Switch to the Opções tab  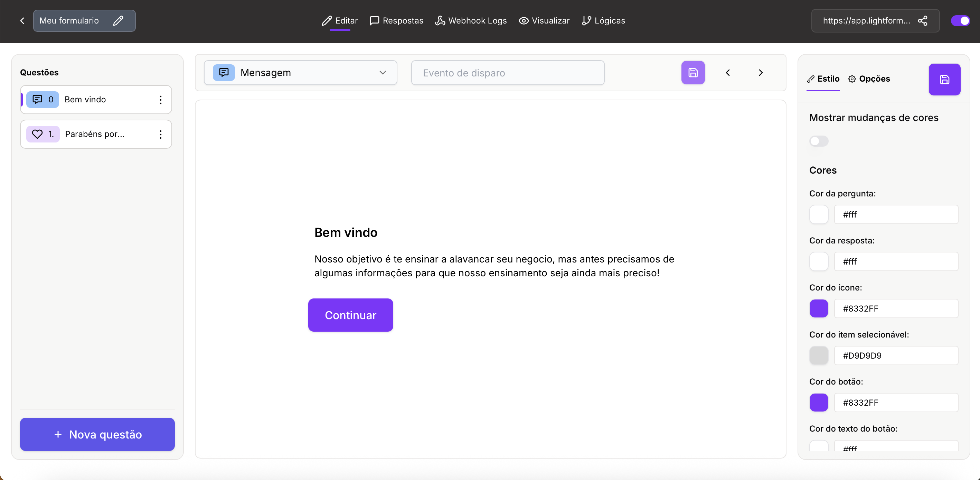pyautogui.click(x=869, y=79)
